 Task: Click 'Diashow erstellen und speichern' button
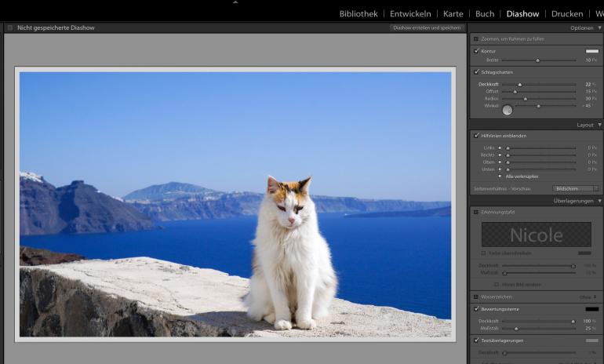[427, 27]
